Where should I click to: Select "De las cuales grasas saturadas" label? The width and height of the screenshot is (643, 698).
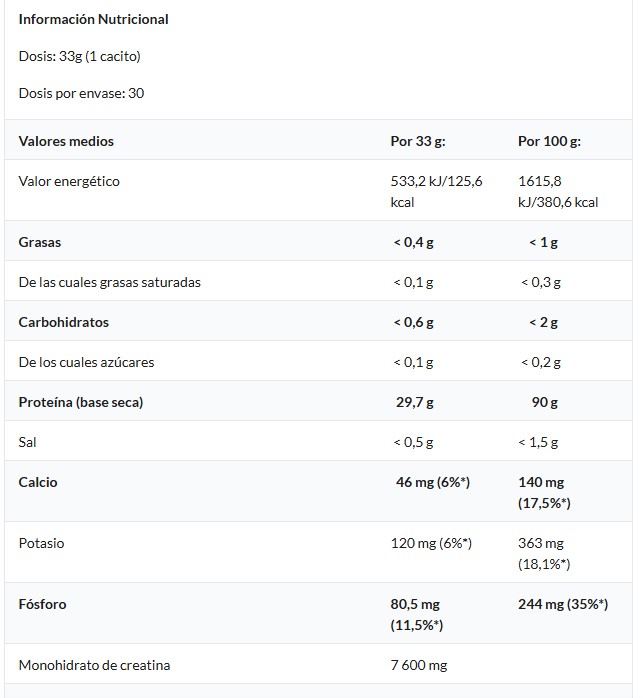[x=110, y=282]
